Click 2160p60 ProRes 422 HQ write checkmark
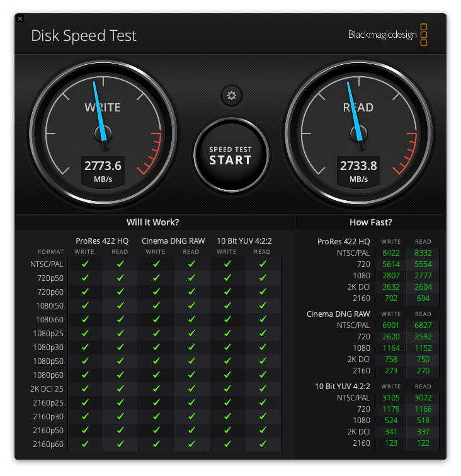Image resolution: width=461 pixels, height=476 pixels. click(x=85, y=444)
